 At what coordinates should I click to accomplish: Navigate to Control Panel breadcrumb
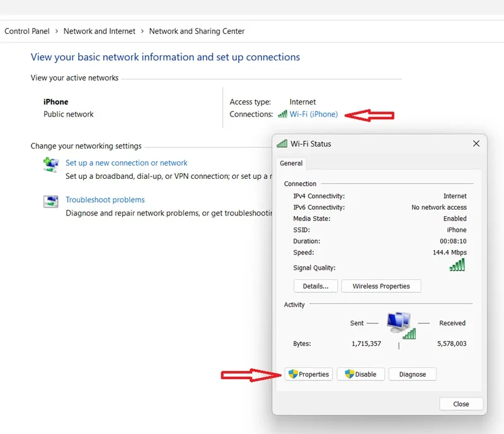coord(27,31)
